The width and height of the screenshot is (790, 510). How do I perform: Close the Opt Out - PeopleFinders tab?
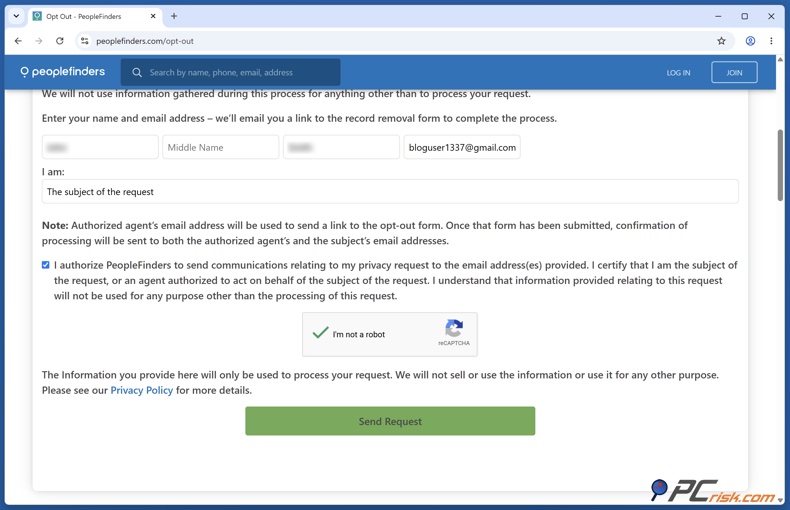point(153,16)
